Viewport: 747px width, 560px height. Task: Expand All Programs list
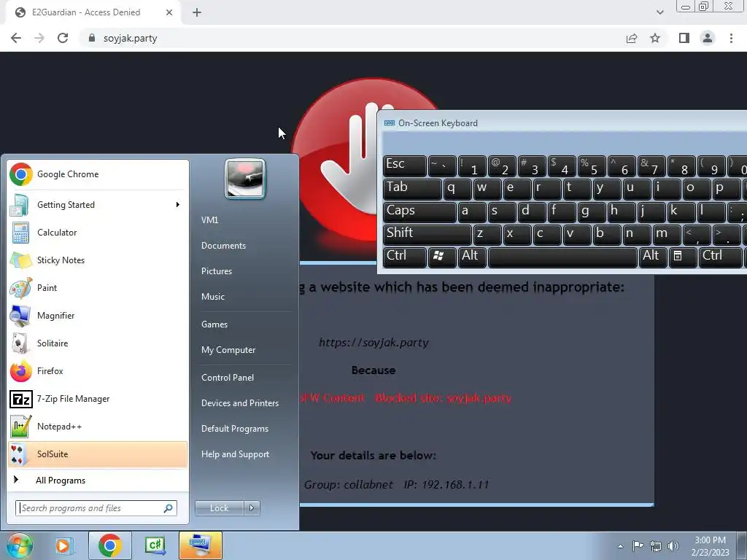(98, 480)
